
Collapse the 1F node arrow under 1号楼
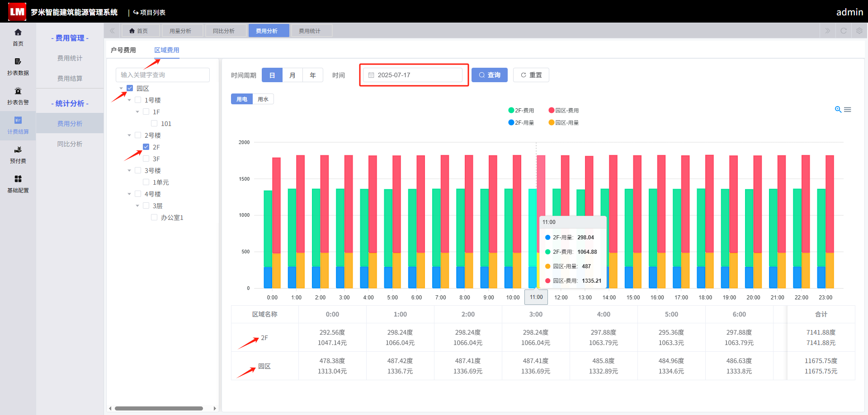pyautogui.click(x=137, y=112)
